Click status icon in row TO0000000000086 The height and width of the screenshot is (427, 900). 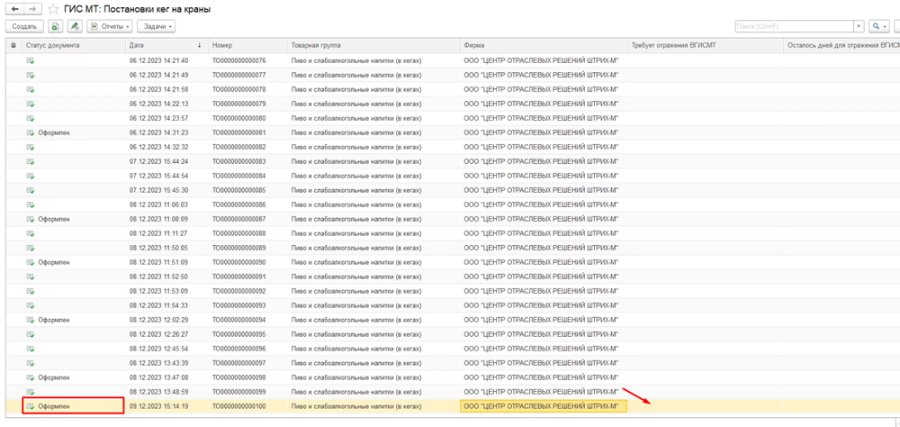tap(30, 204)
